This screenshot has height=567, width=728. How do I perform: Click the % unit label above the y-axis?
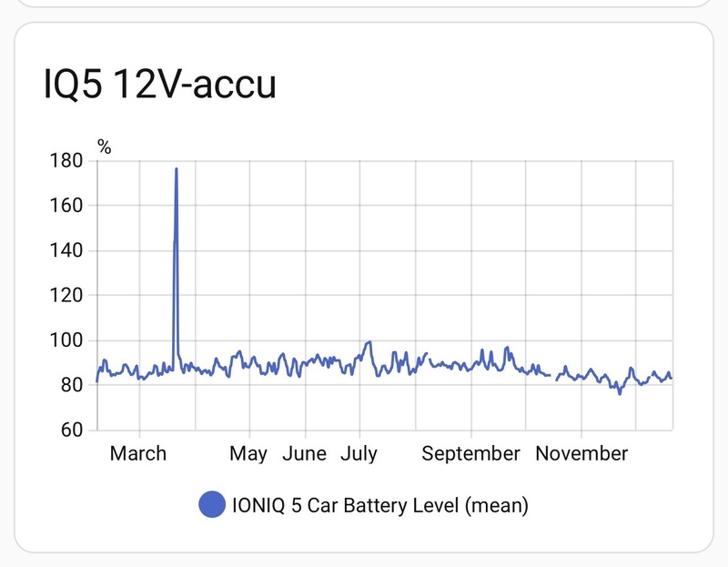pyautogui.click(x=105, y=147)
